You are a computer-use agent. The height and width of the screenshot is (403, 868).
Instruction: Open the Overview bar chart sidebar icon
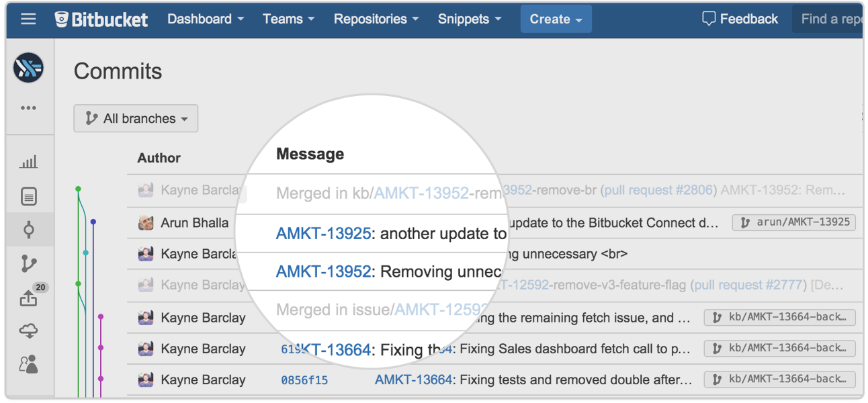click(28, 162)
